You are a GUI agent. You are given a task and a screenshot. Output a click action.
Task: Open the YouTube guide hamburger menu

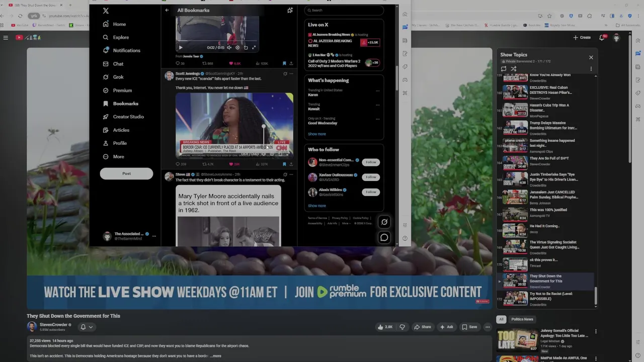(x=6, y=37)
